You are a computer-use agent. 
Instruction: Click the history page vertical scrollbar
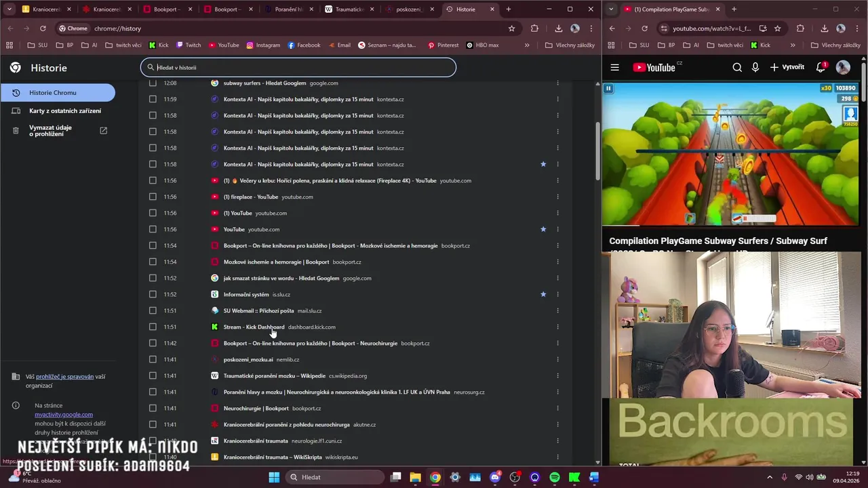pos(597,150)
